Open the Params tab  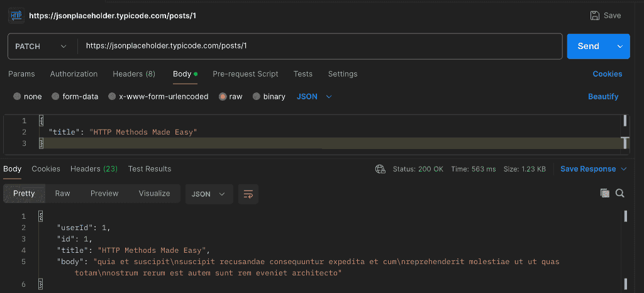click(x=21, y=74)
